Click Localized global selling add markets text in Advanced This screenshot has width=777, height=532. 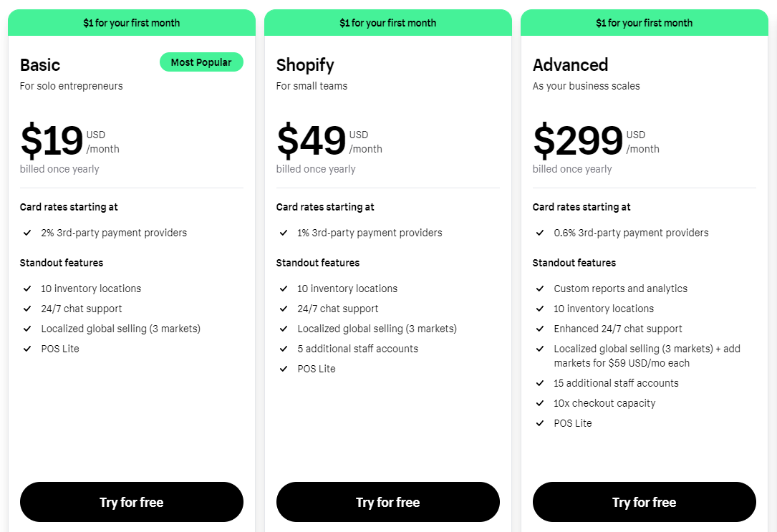[x=647, y=356]
